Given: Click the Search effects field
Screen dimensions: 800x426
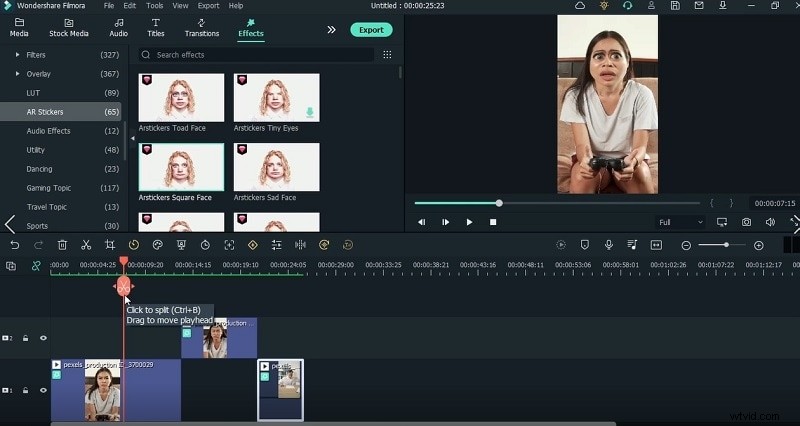Looking at the screenshot, I should click(256, 55).
